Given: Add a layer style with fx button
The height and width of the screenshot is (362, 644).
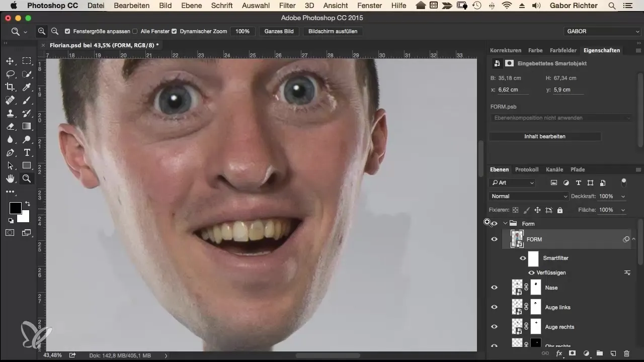Looking at the screenshot, I should tap(558, 354).
